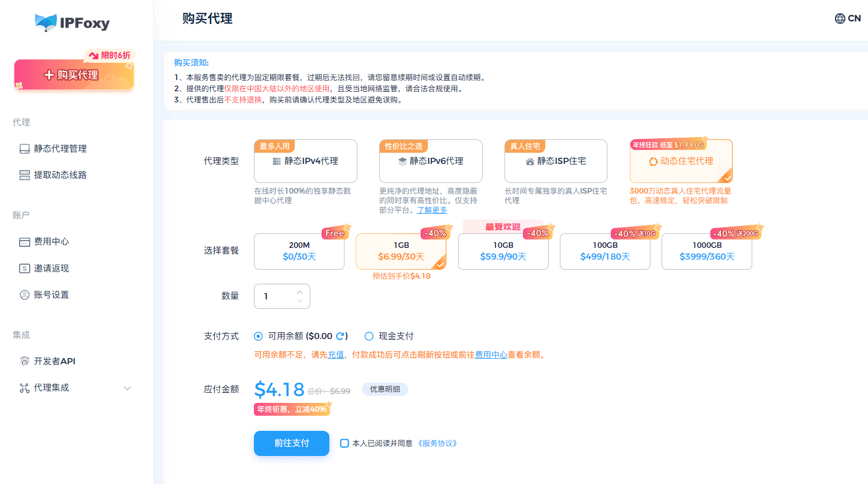Click the 代理集成 nodes icon
The width and height of the screenshot is (868, 484).
pos(25,388)
